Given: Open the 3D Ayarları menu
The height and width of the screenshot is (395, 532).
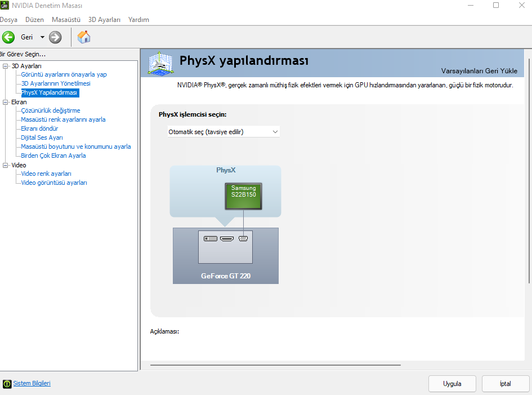Looking at the screenshot, I should (x=104, y=20).
